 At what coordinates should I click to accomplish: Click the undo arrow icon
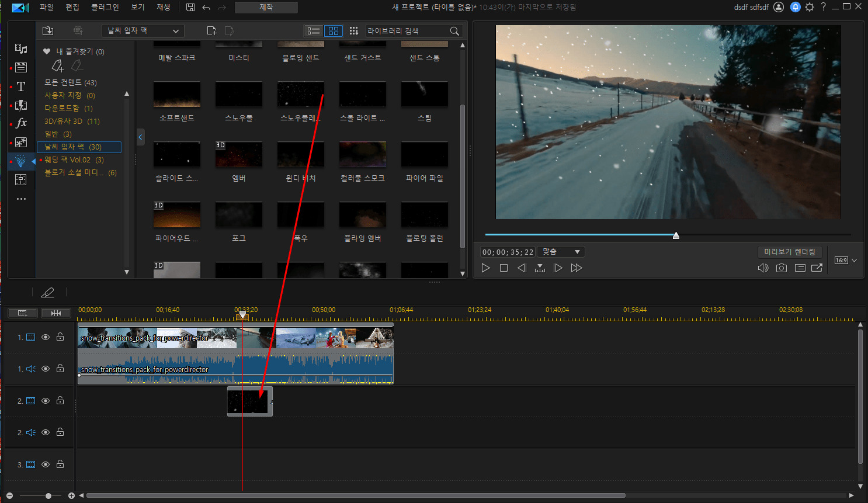coord(206,7)
